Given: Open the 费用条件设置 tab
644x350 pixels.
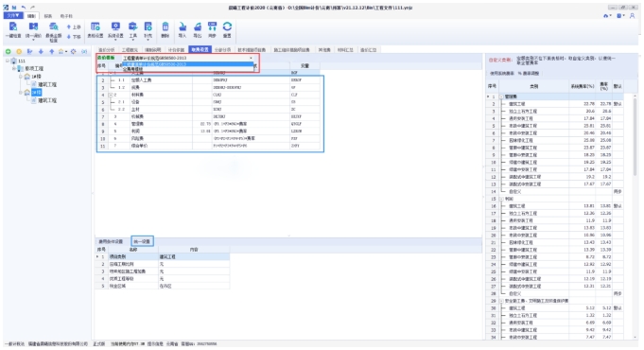Looking at the screenshot, I should click(111, 241).
